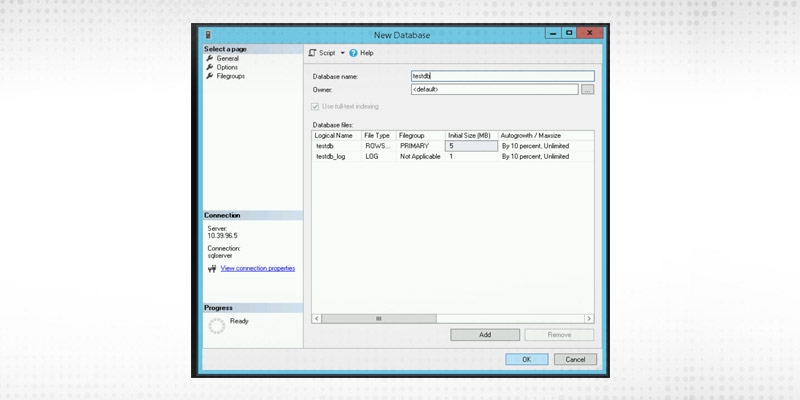This screenshot has height=400, width=800.
Task: Click the Autogrowth / Maxsize column header
Action: 545,136
